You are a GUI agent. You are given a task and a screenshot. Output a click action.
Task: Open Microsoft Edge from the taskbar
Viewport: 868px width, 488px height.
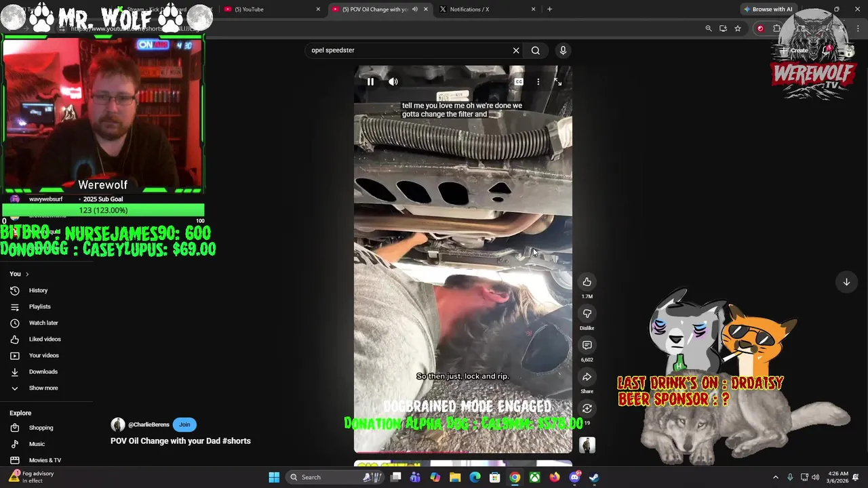(475, 477)
